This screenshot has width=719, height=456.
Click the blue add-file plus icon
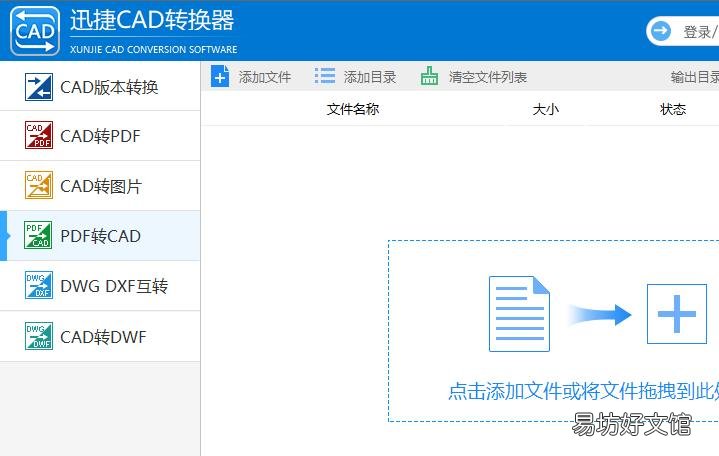pyautogui.click(x=220, y=76)
